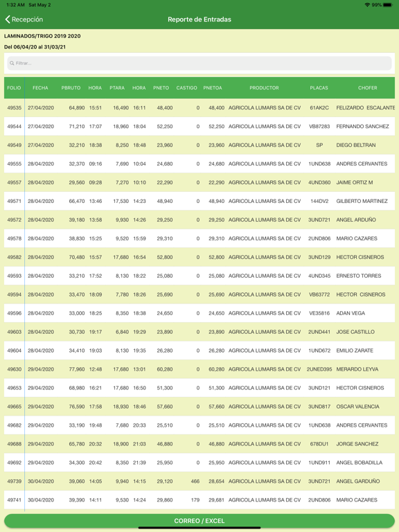Select folio 49535 cell
399x532 pixels.
(15, 107)
